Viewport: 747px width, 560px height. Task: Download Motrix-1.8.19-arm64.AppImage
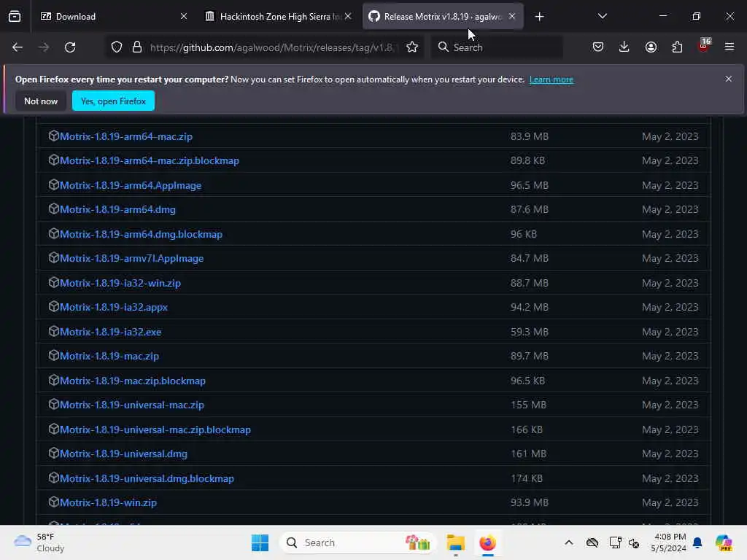click(131, 185)
